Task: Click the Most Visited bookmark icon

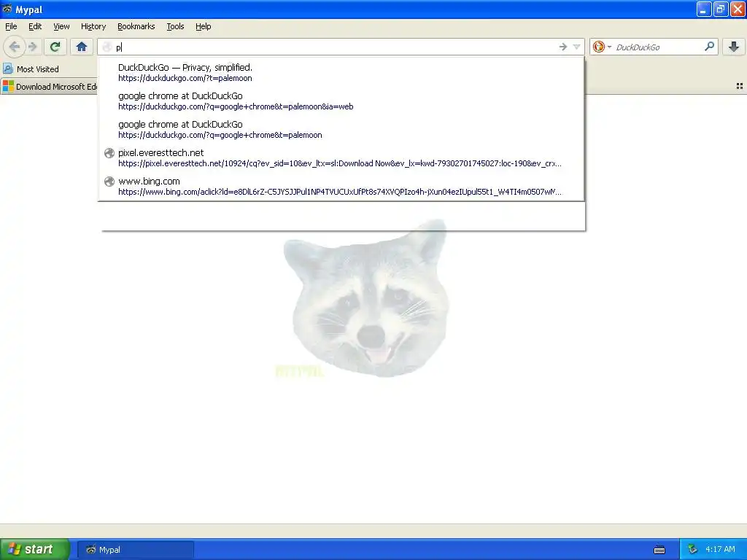Action: tap(7, 69)
